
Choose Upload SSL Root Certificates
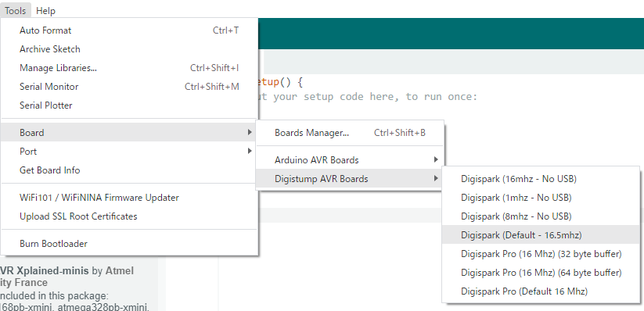pos(129,216)
